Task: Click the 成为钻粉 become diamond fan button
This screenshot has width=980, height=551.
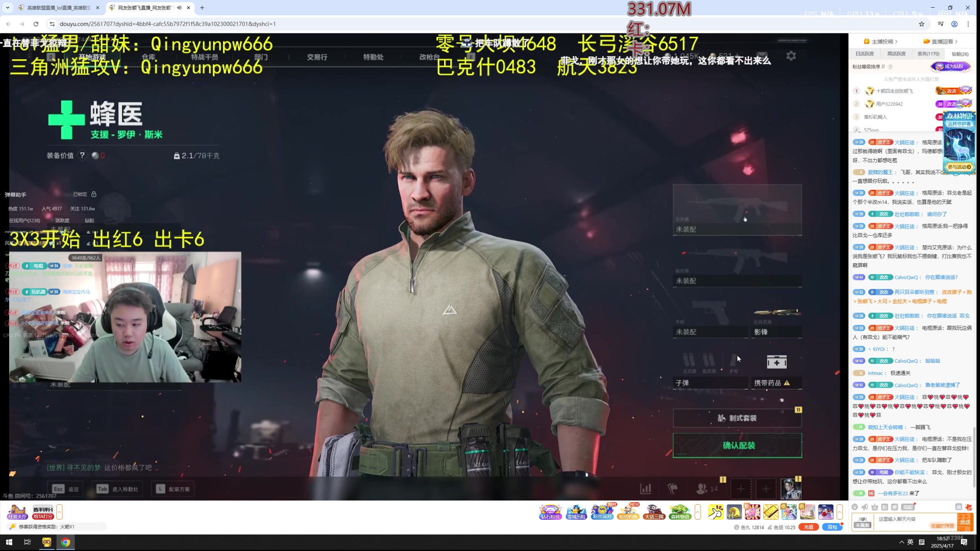Action: [951, 67]
